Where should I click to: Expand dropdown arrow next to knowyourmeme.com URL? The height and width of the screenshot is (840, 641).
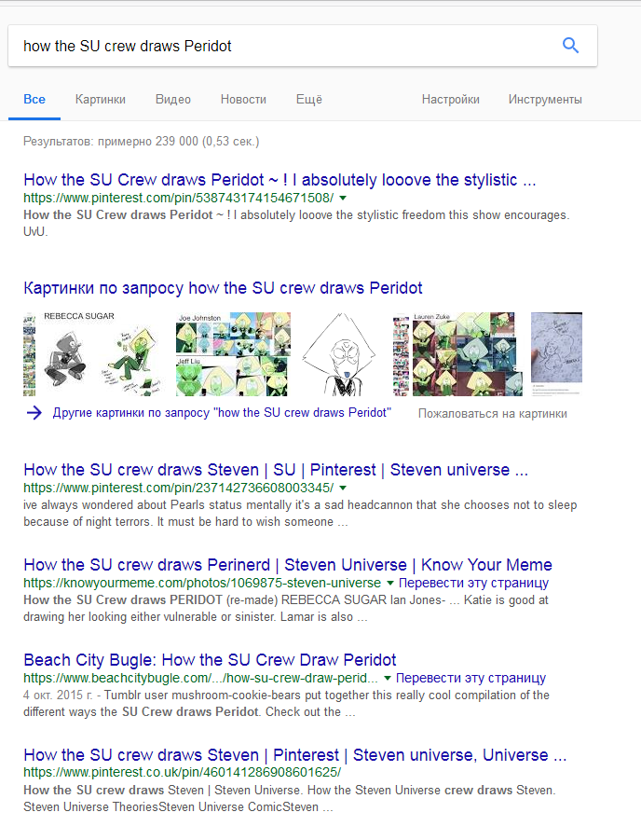389,583
